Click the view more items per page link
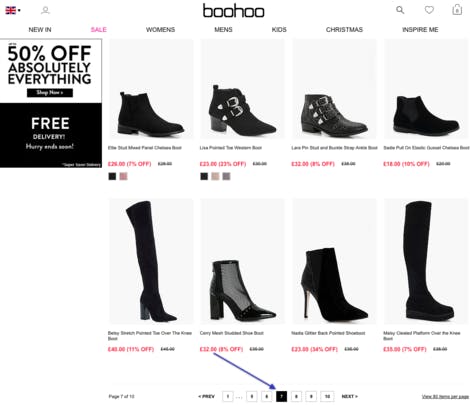Image resolution: width=470 pixels, height=406 pixels. (445, 396)
